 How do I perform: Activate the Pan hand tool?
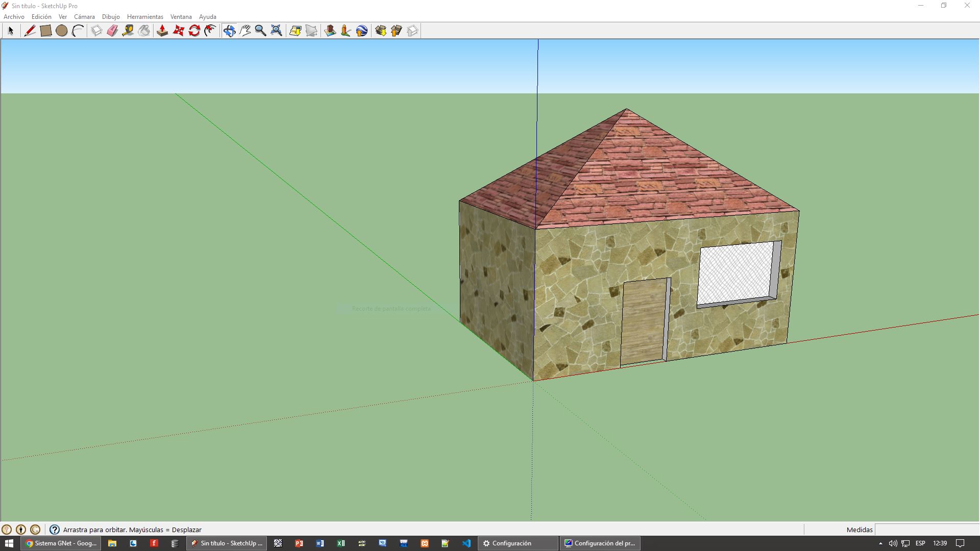[x=245, y=31]
